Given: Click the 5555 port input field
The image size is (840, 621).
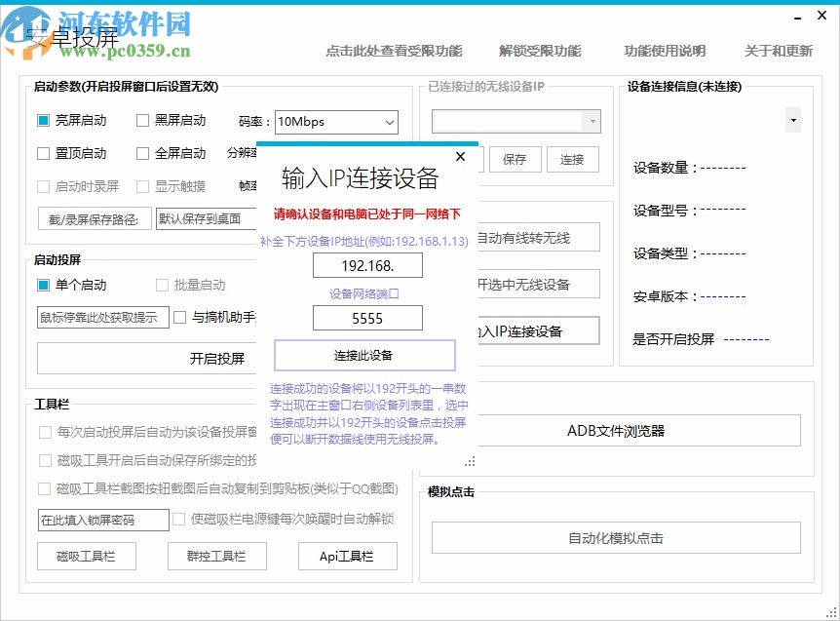Looking at the screenshot, I should click(367, 317).
